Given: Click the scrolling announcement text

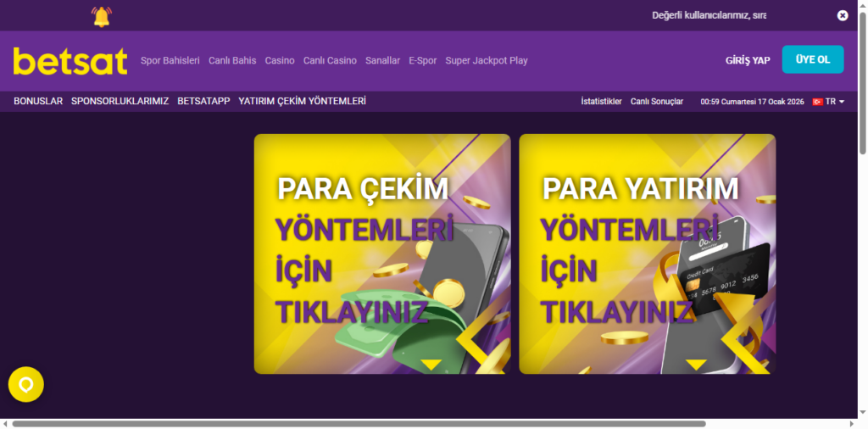Looking at the screenshot, I should point(709,15).
